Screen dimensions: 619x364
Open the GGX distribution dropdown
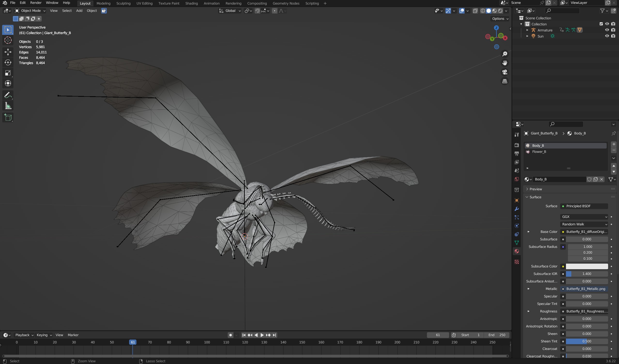(x=584, y=217)
